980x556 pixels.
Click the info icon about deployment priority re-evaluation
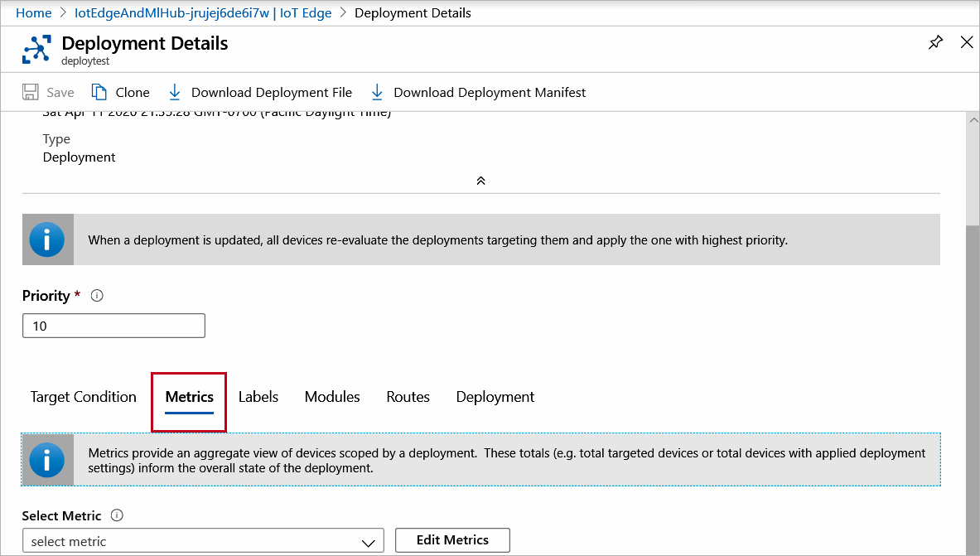[47, 239]
